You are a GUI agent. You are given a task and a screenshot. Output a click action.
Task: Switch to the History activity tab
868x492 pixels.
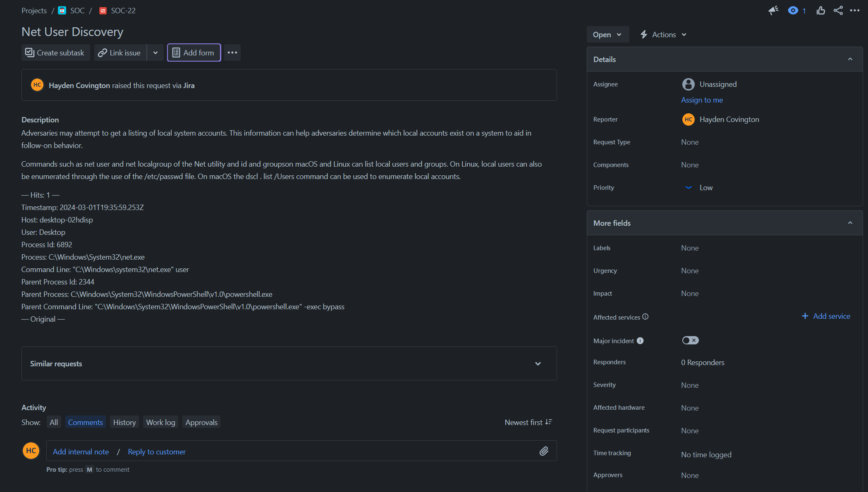[x=124, y=422]
